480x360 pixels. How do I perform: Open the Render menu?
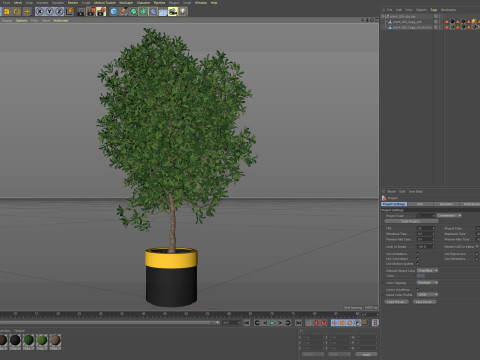coord(73,3)
